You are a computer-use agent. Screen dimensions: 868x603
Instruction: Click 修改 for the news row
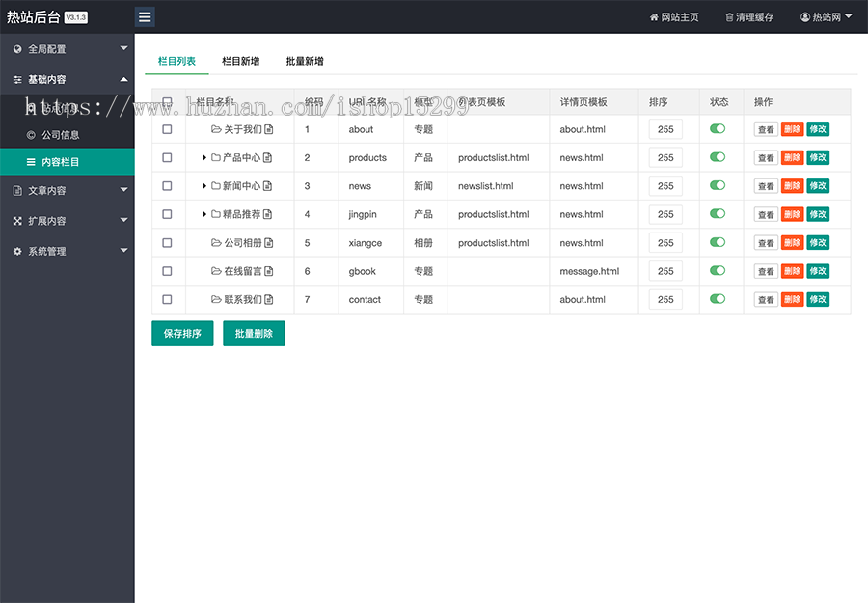tap(818, 186)
